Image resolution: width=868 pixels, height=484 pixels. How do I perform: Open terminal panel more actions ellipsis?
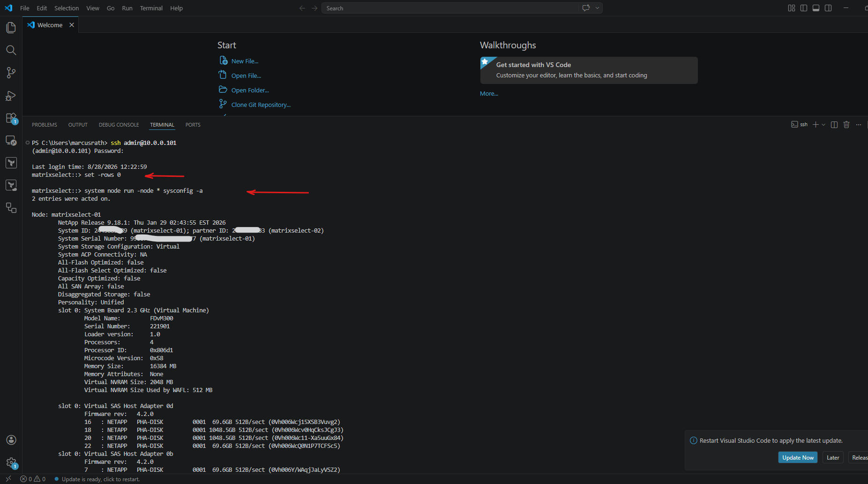(x=859, y=124)
